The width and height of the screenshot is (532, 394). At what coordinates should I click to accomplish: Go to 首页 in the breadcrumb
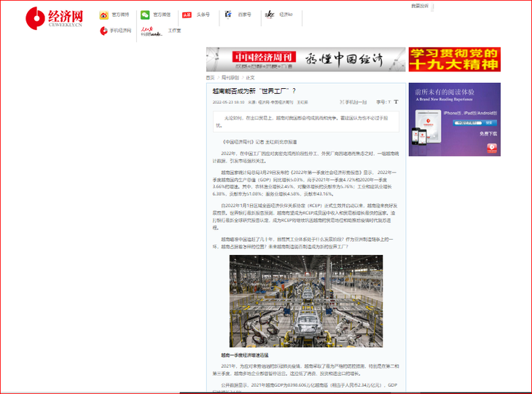point(210,78)
